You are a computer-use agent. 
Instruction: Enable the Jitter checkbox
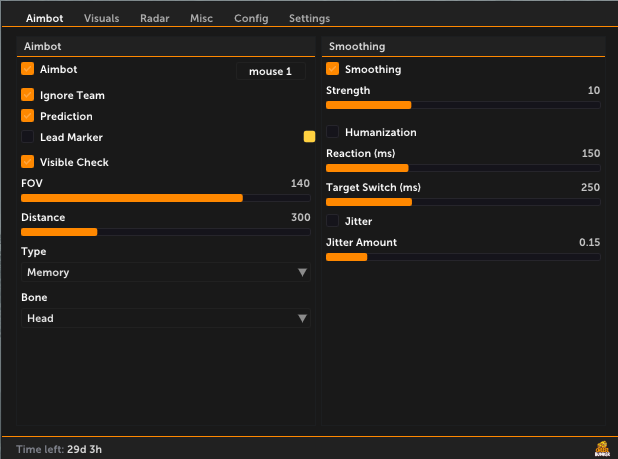(x=333, y=221)
